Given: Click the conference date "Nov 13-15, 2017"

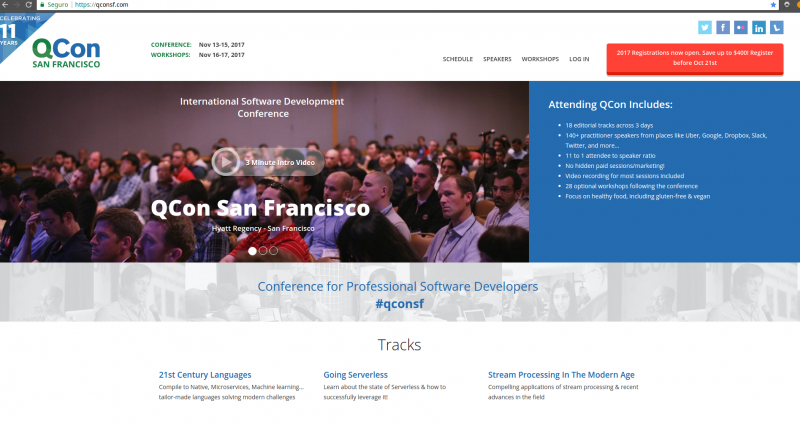Looking at the screenshot, I should point(221,45).
